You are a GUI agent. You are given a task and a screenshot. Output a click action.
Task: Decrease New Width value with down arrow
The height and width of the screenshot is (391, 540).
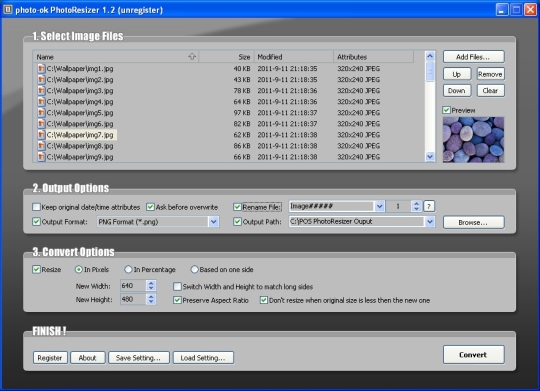[151, 288]
